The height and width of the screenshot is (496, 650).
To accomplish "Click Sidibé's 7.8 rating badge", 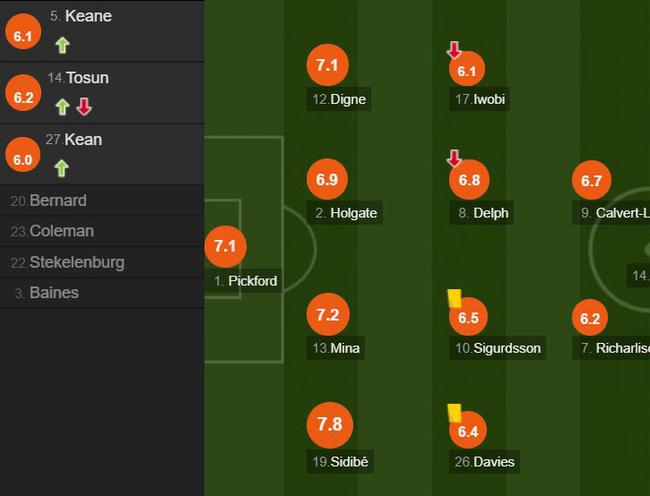I will pyautogui.click(x=330, y=425).
